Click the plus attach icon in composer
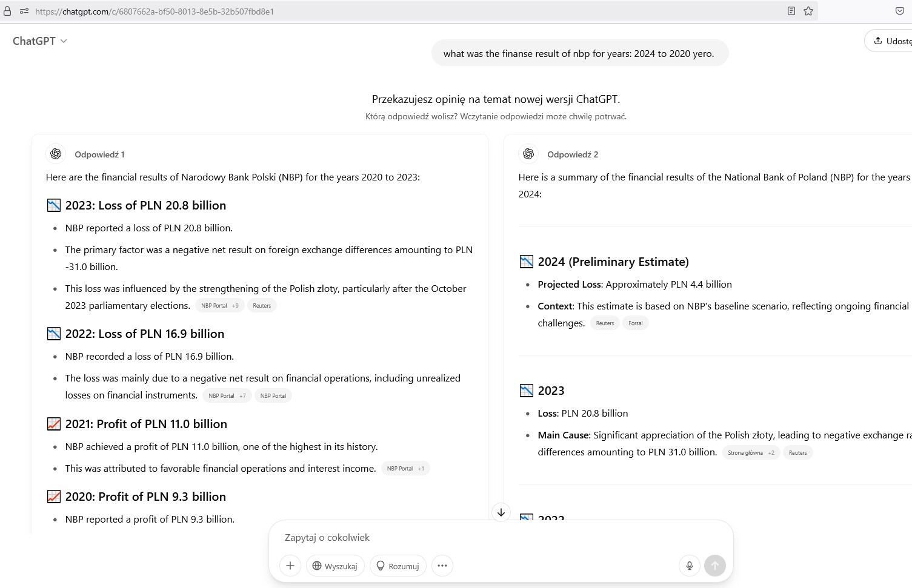 click(290, 566)
